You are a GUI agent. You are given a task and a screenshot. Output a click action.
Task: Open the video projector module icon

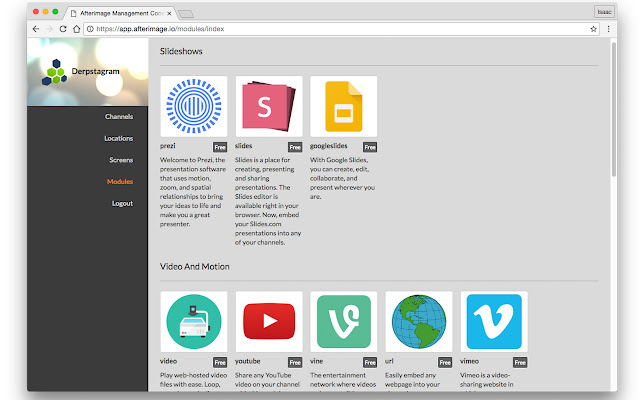coord(194,322)
